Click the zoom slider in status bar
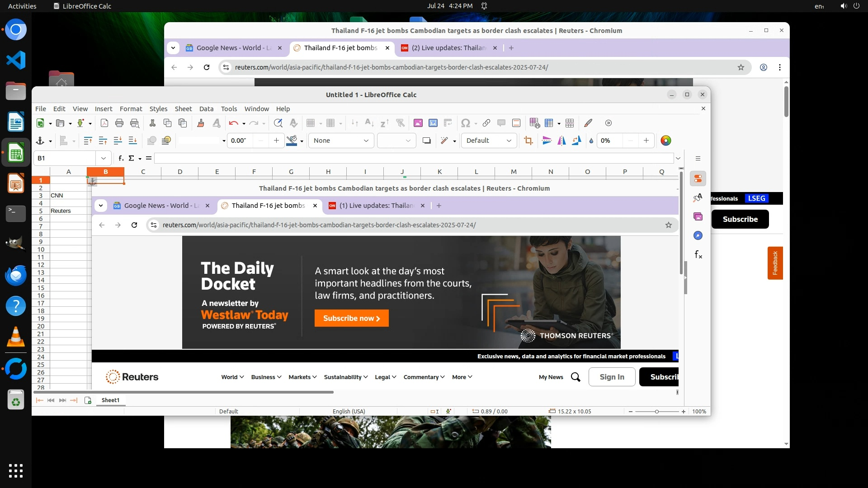This screenshot has width=868, height=488. tap(656, 411)
